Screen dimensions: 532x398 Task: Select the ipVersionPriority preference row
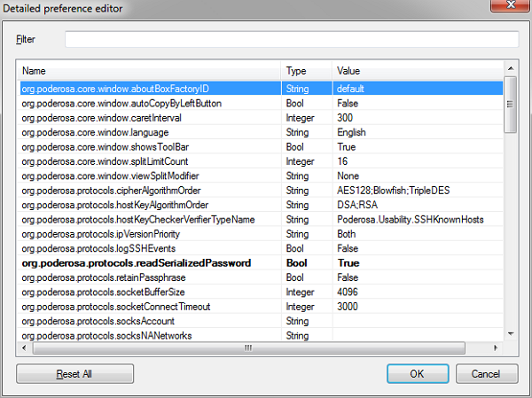point(262,234)
